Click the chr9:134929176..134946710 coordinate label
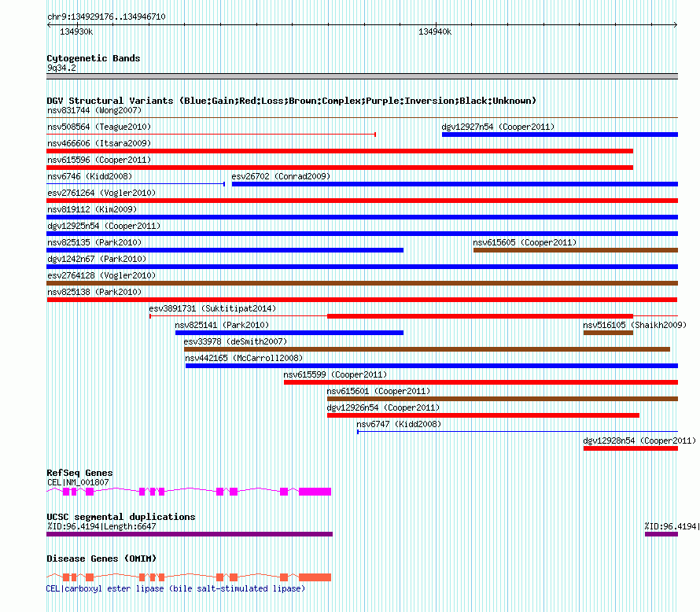This screenshot has width=700, height=612. [x=106, y=17]
